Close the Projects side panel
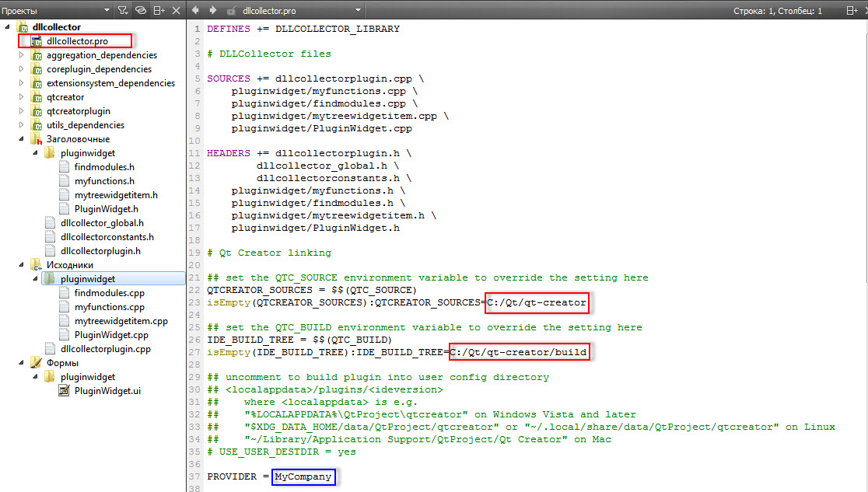 click(x=176, y=10)
